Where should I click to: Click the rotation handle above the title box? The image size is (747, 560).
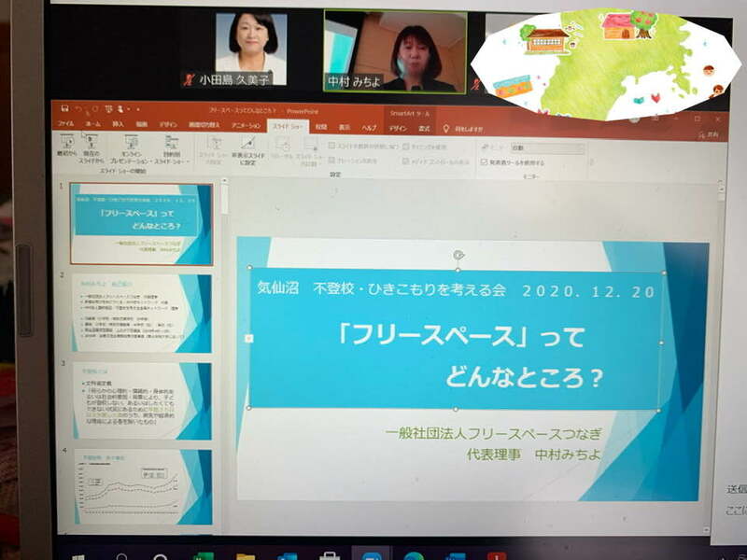click(458, 255)
